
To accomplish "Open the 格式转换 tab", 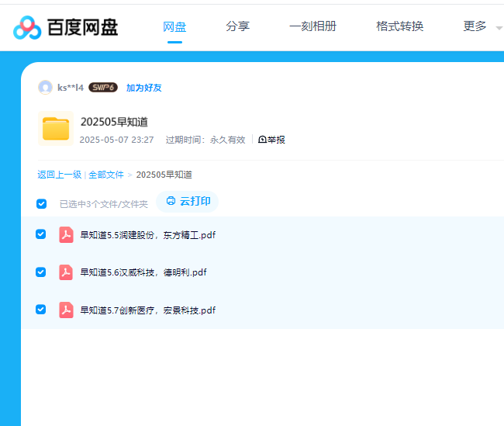I will (x=399, y=26).
